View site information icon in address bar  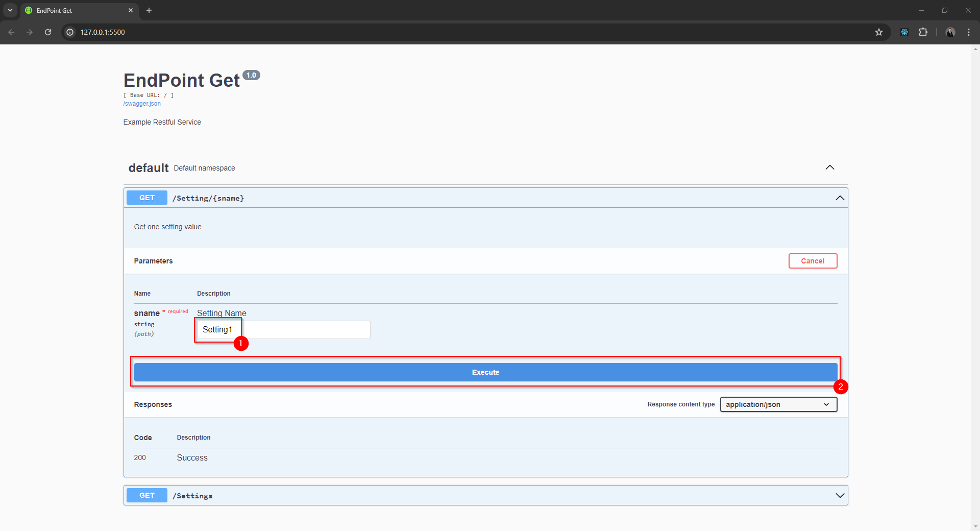click(x=70, y=32)
